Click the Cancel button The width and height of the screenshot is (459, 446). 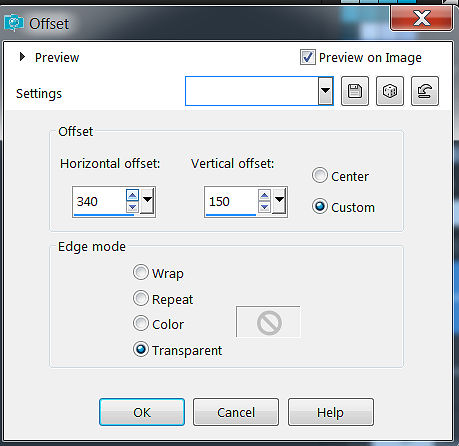236,412
